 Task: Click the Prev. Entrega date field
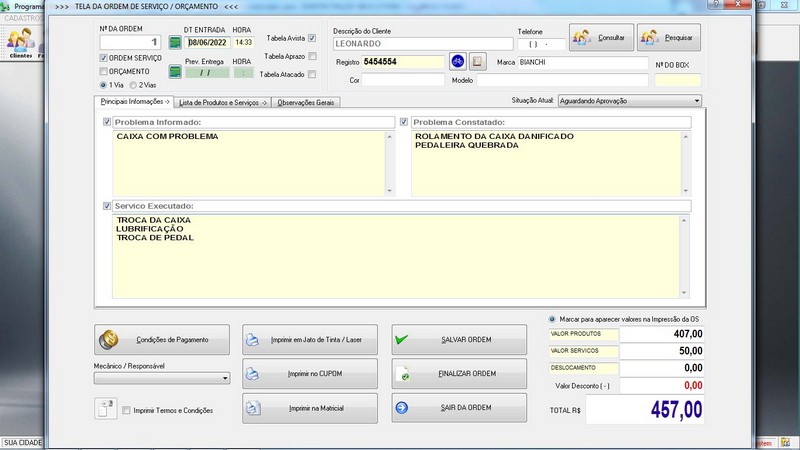click(x=207, y=72)
